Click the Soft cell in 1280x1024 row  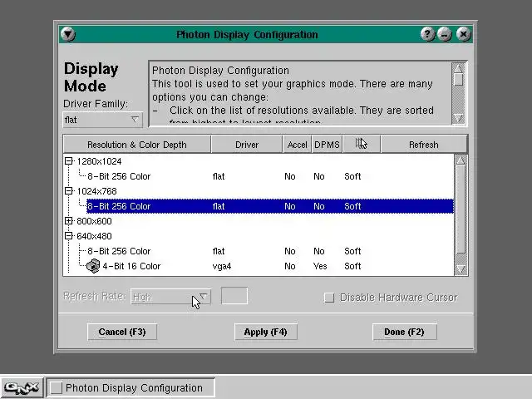352,176
